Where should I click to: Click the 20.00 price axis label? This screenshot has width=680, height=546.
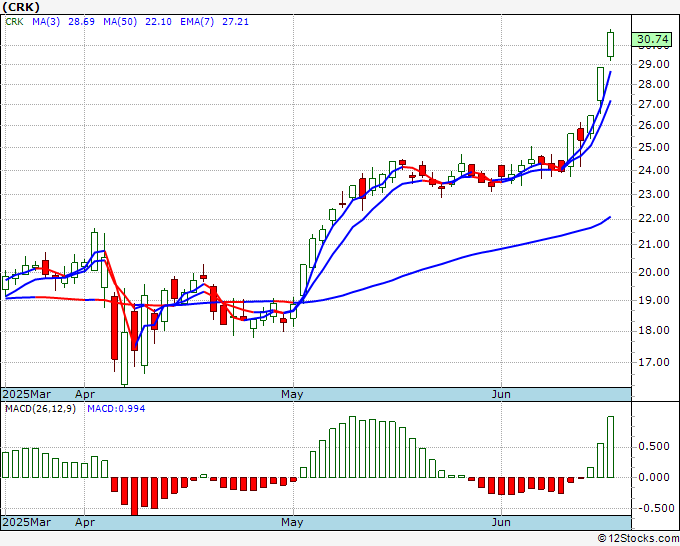[x=654, y=272]
